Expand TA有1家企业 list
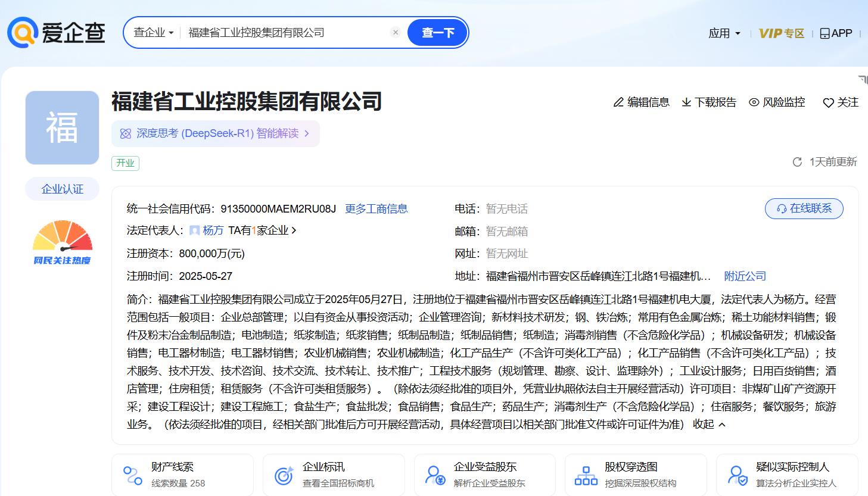Screen dimensions: 868x496 pyautogui.click(x=262, y=230)
